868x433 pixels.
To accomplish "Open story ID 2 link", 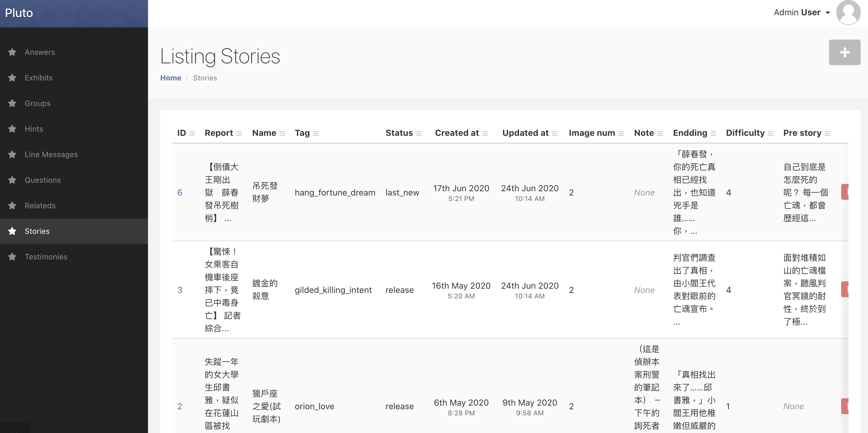I will (x=180, y=406).
